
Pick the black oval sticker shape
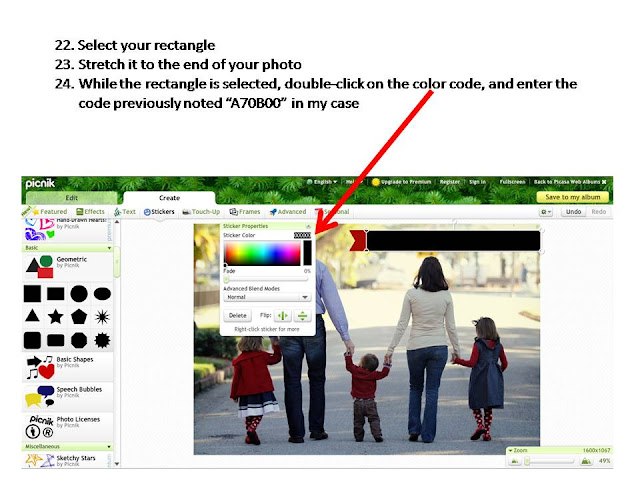(x=102, y=293)
